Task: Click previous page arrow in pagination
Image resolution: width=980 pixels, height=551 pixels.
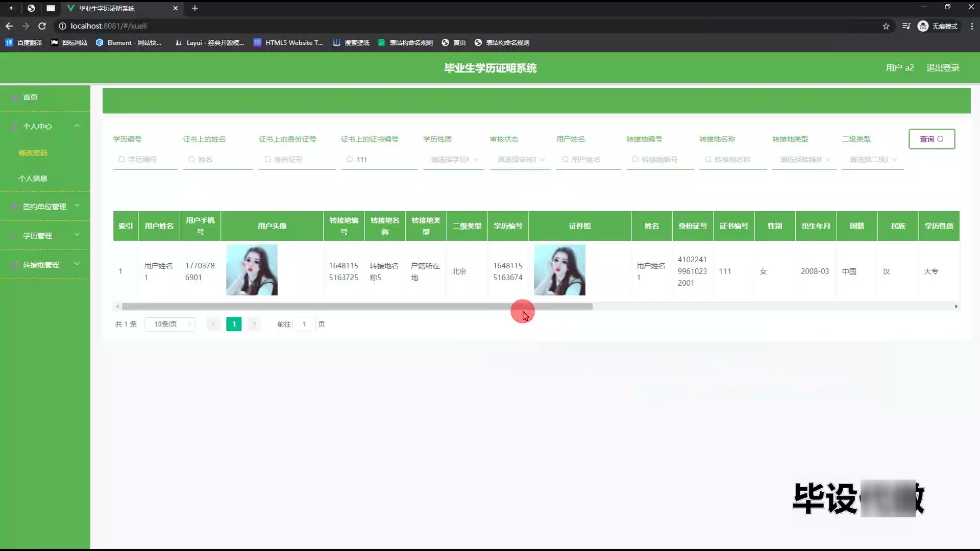Action: 213,324
